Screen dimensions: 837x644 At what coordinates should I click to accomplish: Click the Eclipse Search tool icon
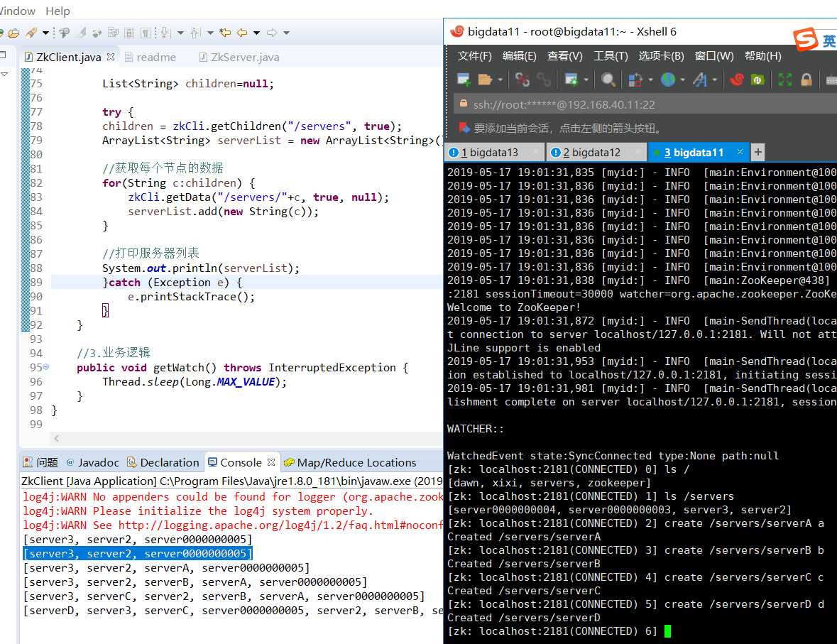pyautogui.click(x=32, y=33)
